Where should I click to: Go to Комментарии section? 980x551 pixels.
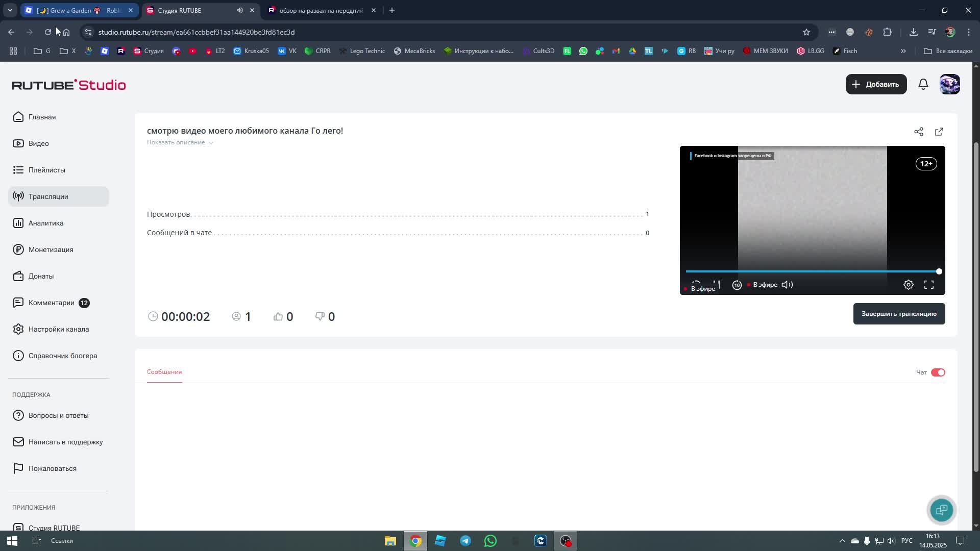click(51, 303)
